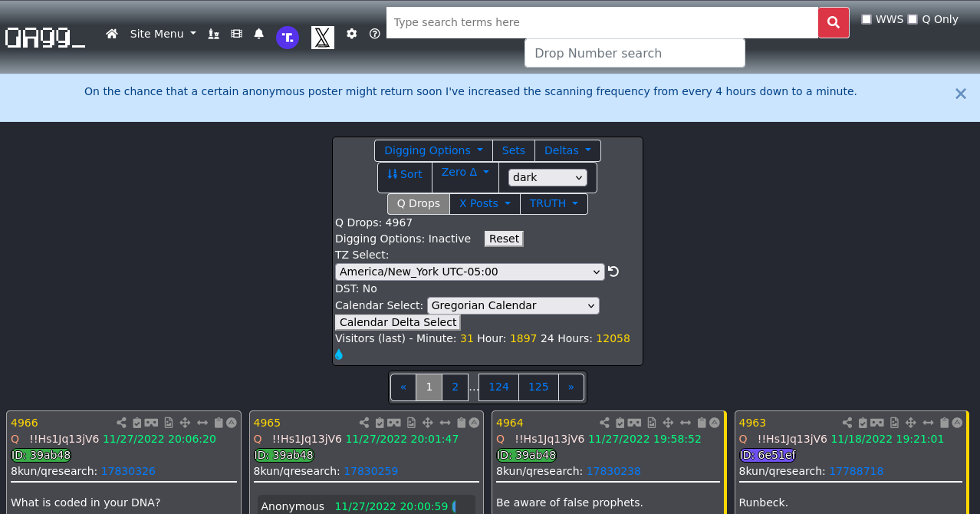Collapse drop 4963 with up-arrow circle
This screenshot has height=514, width=980.
tap(957, 423)
